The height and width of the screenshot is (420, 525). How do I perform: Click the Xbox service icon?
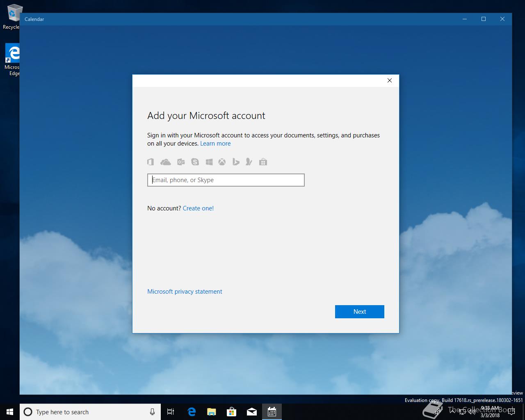click(x=222, y=162)
